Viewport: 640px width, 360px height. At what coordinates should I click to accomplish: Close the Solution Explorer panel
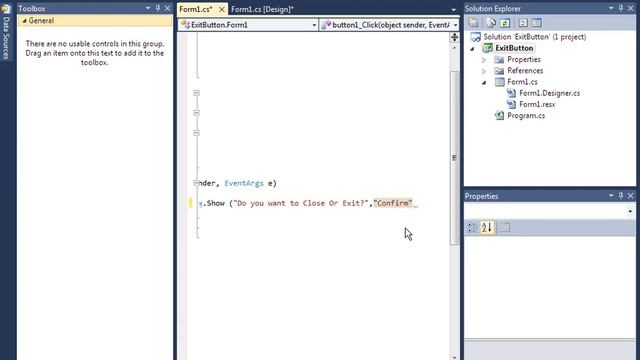pos(630,8)
